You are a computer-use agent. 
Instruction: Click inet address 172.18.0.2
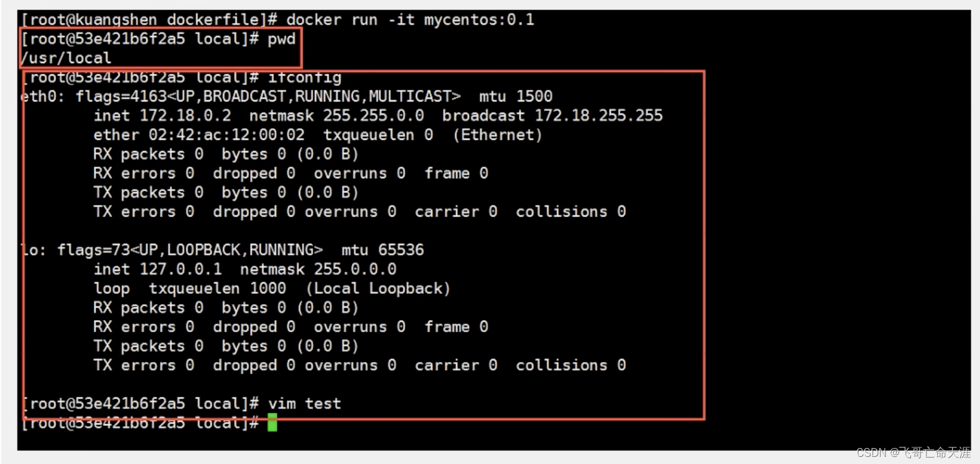pos(185,115)
